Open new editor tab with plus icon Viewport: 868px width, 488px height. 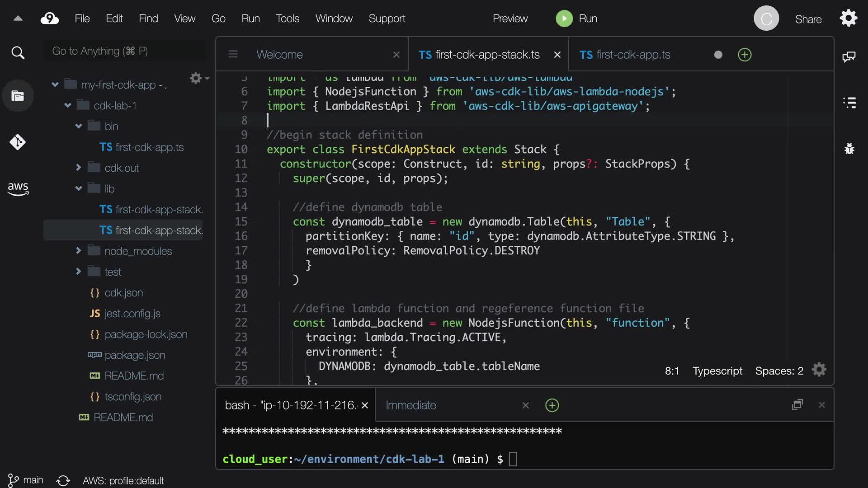coord(745,55)
